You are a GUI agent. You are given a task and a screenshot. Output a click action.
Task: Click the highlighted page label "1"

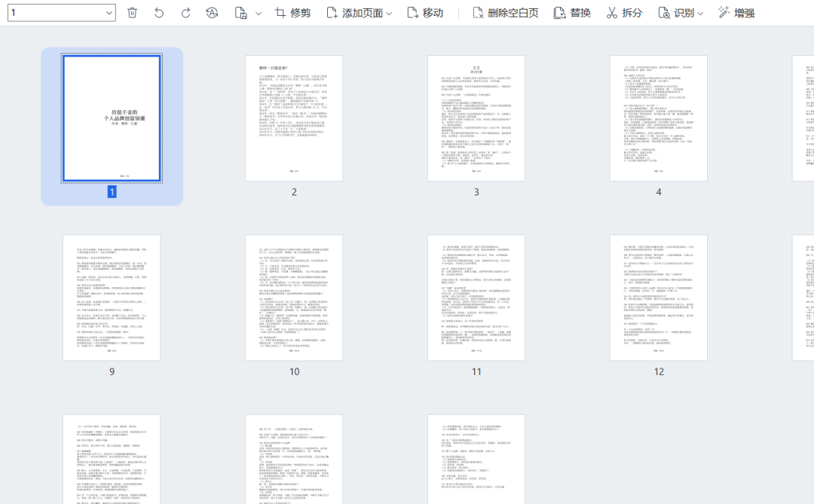[x=112, y=192]
